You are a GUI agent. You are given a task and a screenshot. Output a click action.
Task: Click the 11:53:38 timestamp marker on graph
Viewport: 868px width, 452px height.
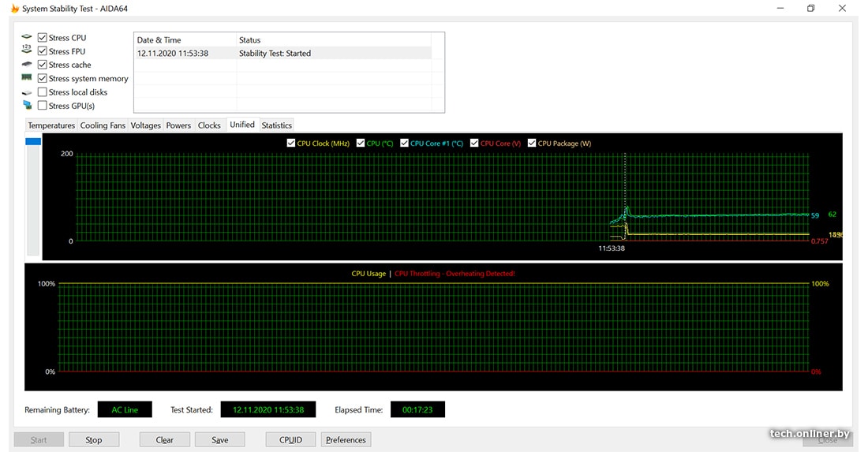[x=611, y=248]
